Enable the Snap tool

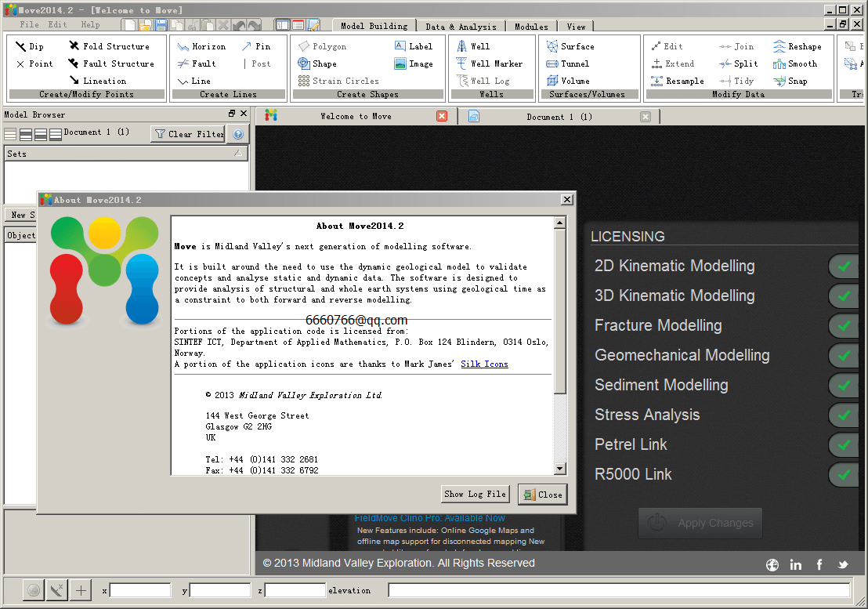790,81
